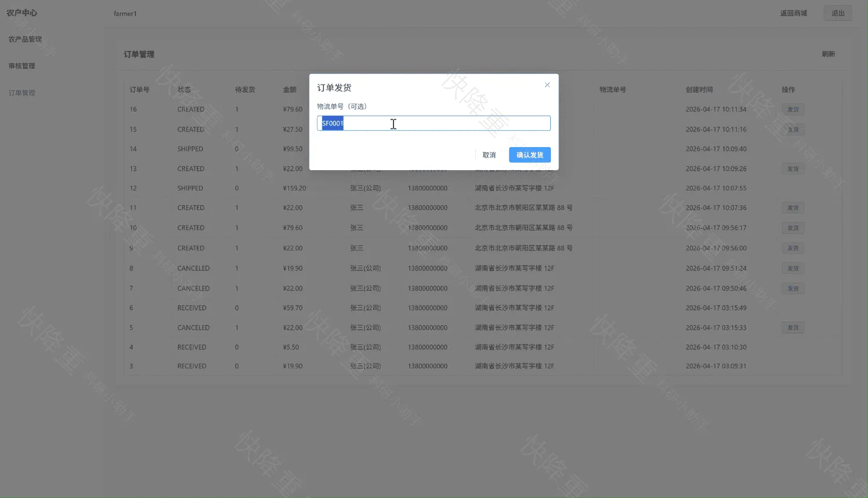The height and width of the screenshot is (498, 868).
Task: Click the 农户中心 title in the sidebar
Action: (x=21, y=13)
